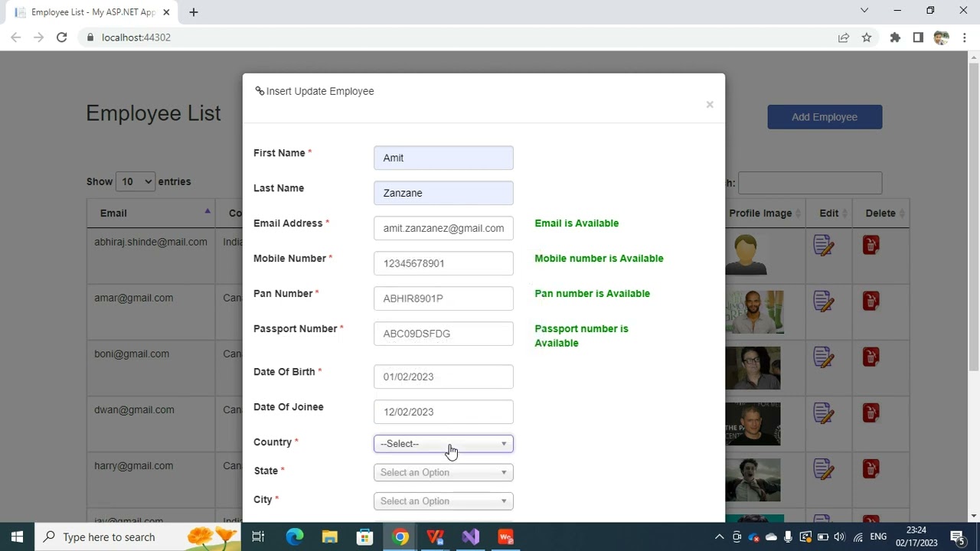Click the Pan Number input field
The width and height of the screenshot is (980, 551).
(x=443, y=298)
